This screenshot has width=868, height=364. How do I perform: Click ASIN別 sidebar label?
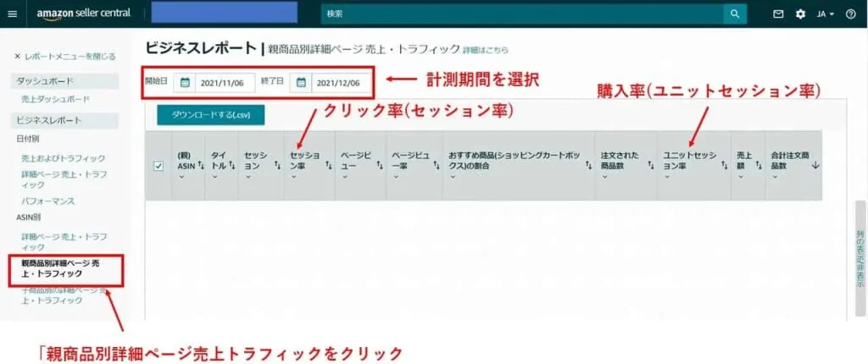pos(28,218)
